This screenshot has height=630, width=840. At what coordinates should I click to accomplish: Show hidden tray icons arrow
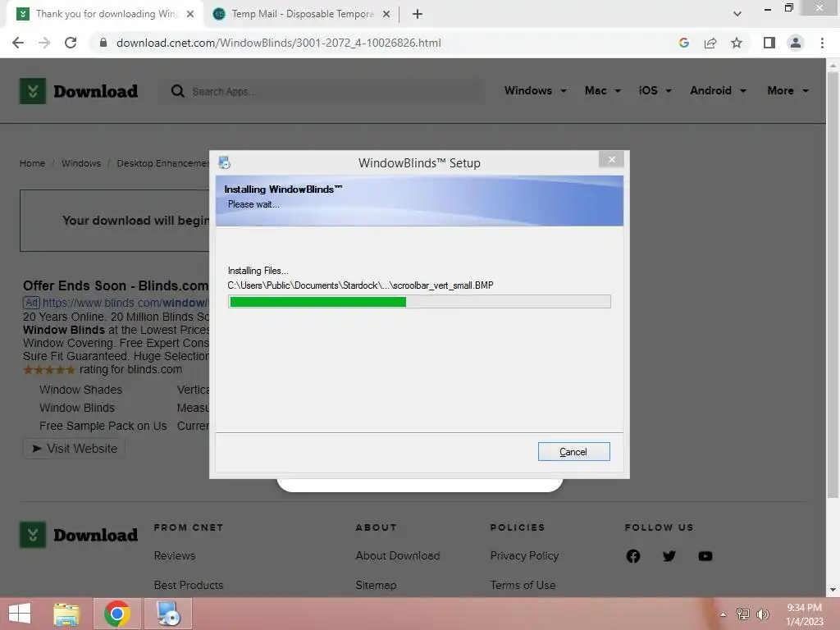click(x=723, y=614)
